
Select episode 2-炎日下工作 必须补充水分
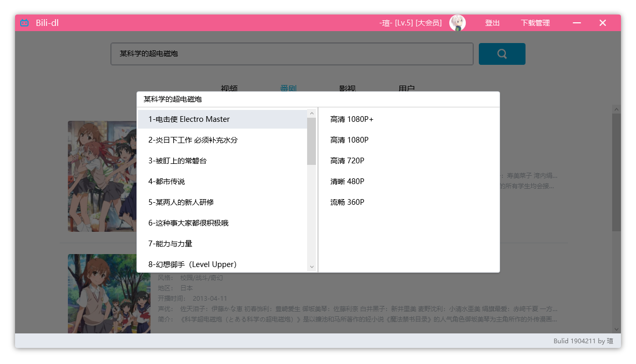[223, 140]
